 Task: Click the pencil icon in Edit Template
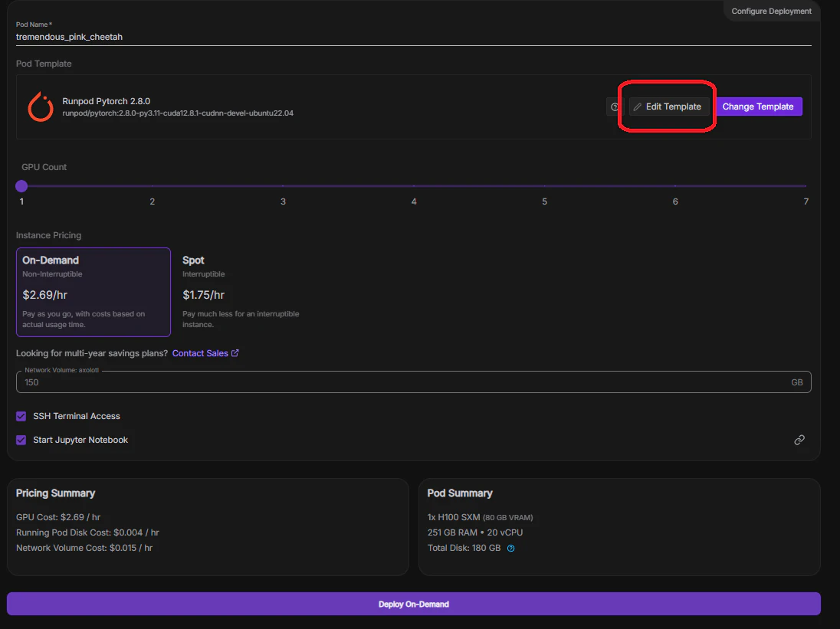[637, 107]
